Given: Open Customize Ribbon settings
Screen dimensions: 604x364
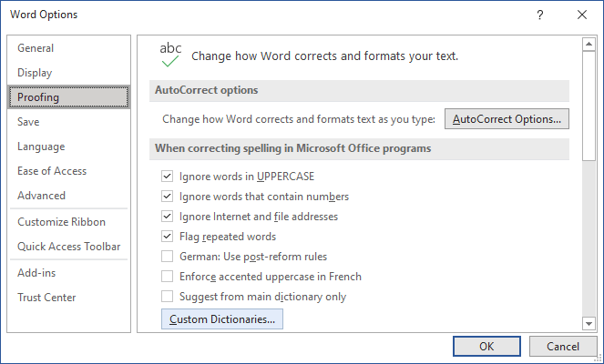Looking at the screenshot, I should [x=68, y=222].
